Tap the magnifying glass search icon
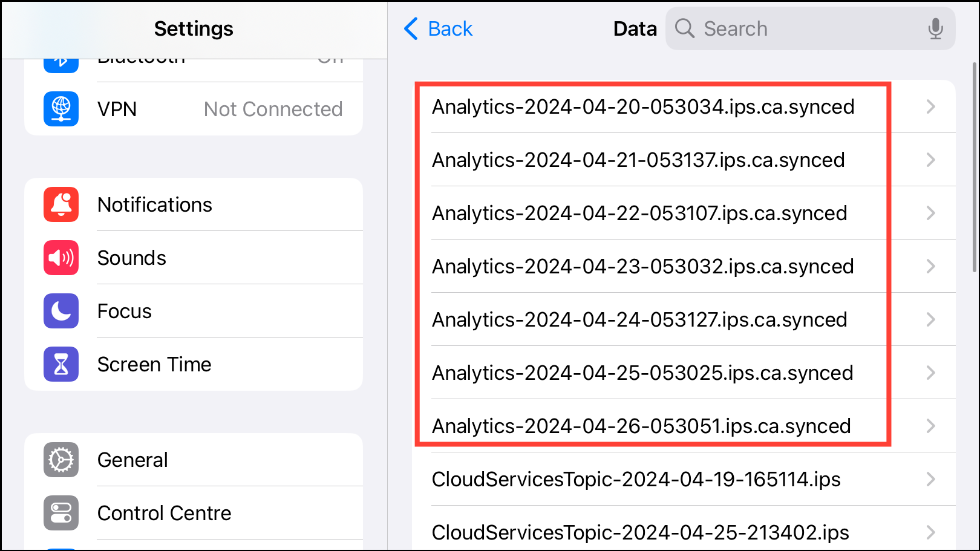 coord(684,28)
